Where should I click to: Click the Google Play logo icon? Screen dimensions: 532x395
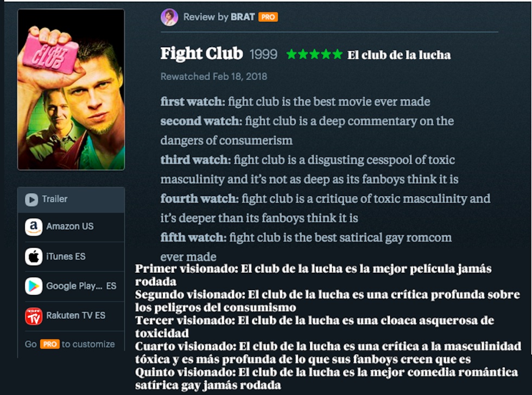[34, 286]
